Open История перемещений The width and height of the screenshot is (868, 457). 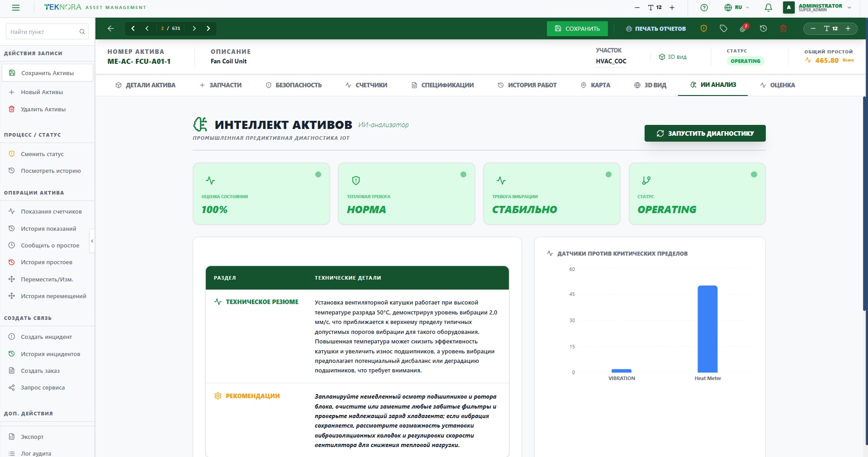point(47,296)
